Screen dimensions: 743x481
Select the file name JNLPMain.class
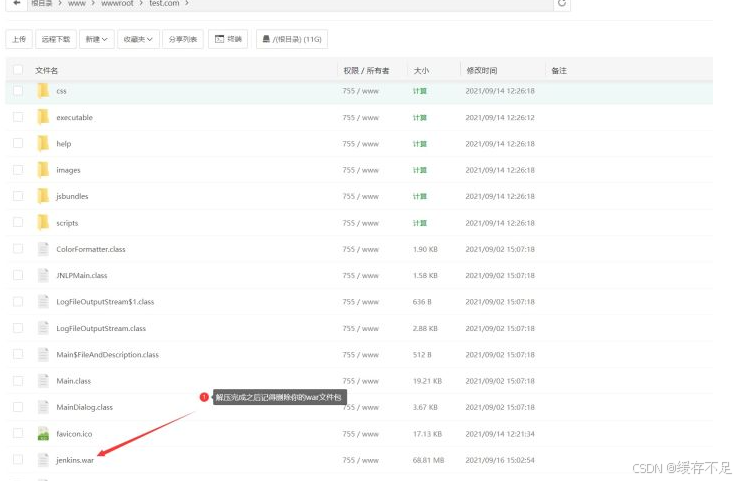click(82, 275)
